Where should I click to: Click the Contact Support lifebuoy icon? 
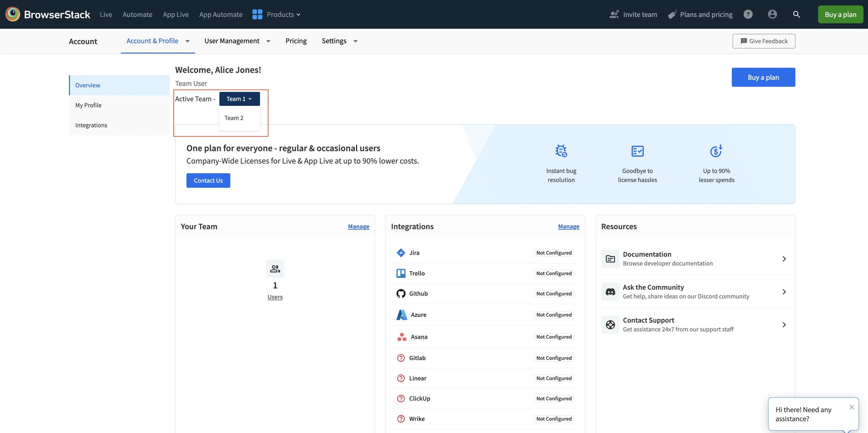click(610, 324)
